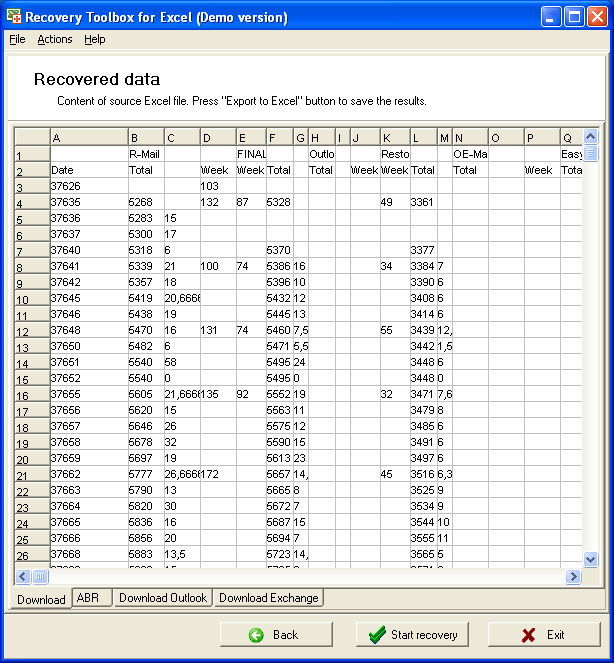Click cell containing 20,666 in row 10

pyautogui.click(x=182, y=298)
